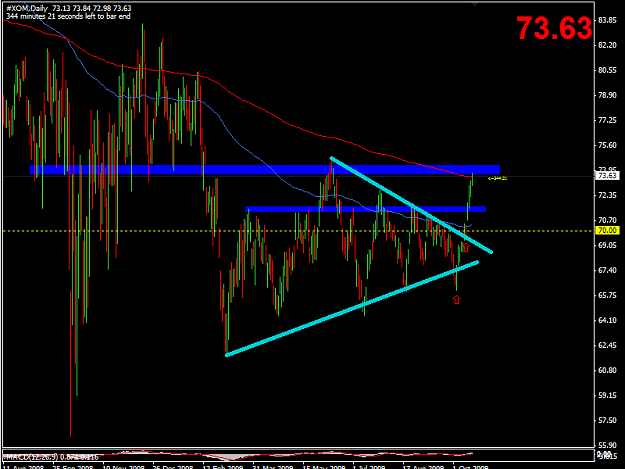Click the 65.75 price axis label
This screenshot has height=469, width=625.
pos(607,295)
